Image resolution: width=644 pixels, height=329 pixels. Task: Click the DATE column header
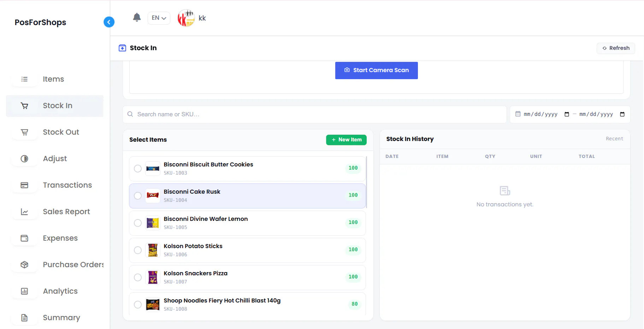pyautogui.click(x=392, y=156)
